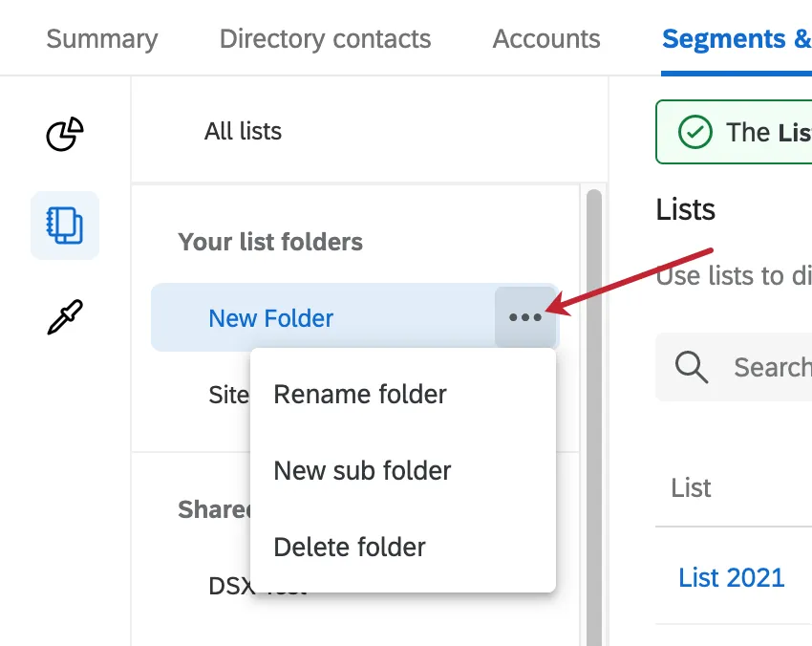The width and height of the screenshot is (812, 646).
Task: Switch to the Summary tab
Action: (101, 38)
